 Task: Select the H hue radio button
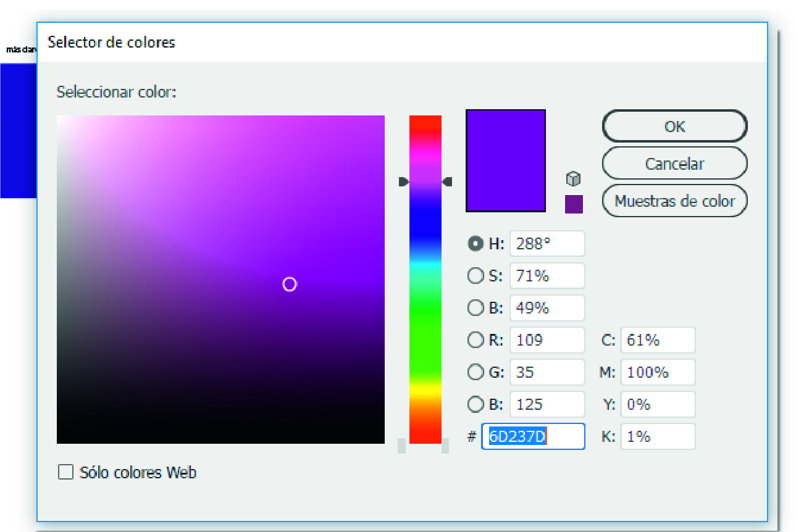476,244
